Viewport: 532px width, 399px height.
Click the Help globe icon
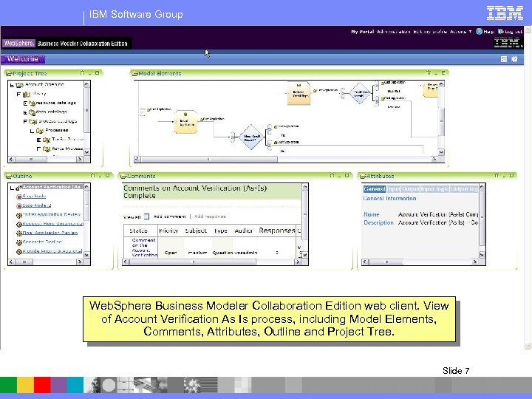[x=479, y=32]
